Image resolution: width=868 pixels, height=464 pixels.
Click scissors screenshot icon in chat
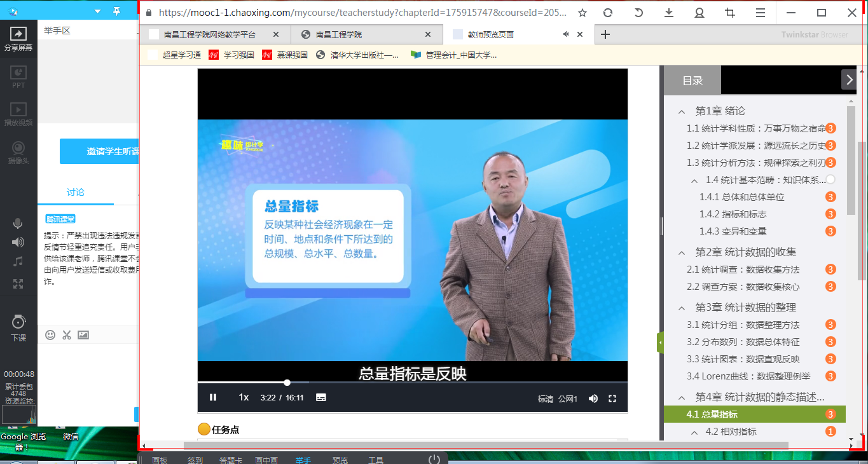pos(67,335)
